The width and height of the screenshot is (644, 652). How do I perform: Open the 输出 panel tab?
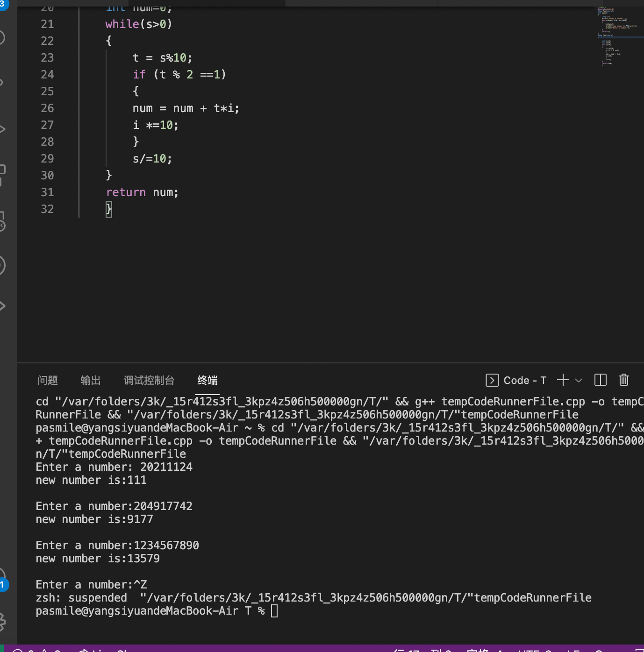tap(91, 380)
